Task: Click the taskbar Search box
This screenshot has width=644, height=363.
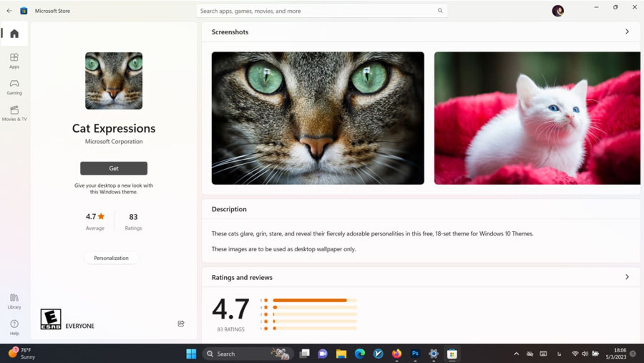Action: [248, 354]
